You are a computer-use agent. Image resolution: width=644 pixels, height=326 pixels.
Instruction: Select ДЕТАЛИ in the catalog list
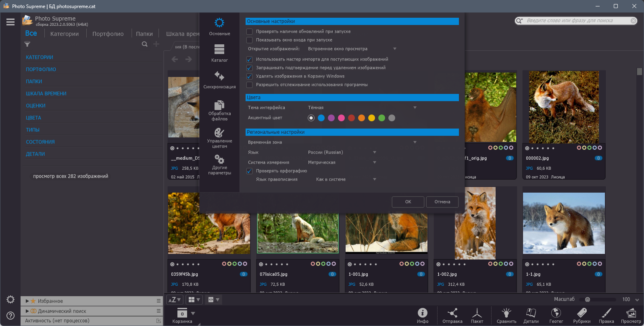click(35, 154)
